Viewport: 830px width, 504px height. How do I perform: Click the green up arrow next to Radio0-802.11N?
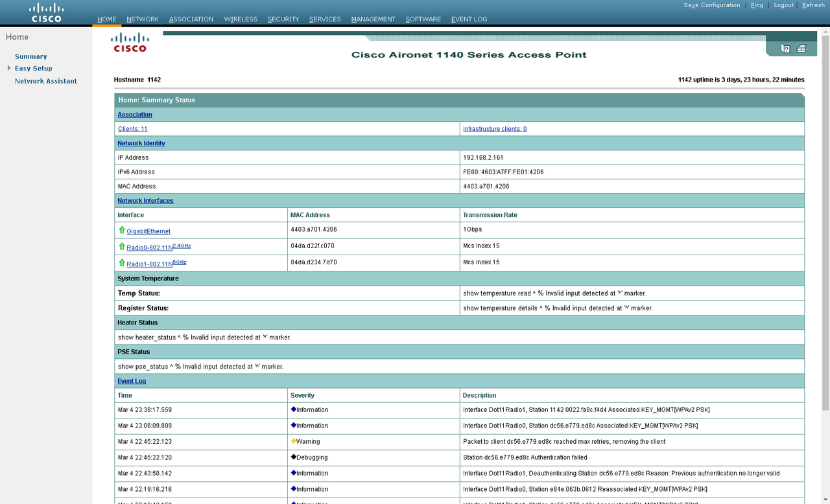coord(121,246)
